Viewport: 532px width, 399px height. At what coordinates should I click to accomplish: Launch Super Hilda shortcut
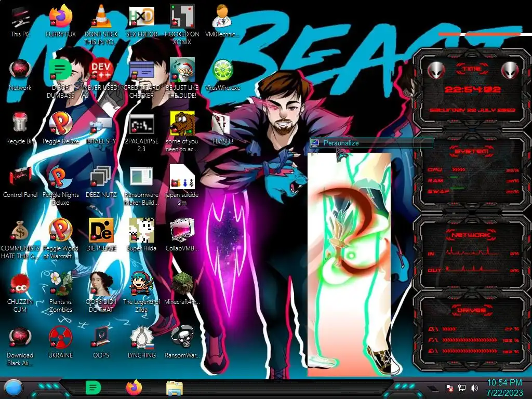pyautogui.click(x=142, y=235)
